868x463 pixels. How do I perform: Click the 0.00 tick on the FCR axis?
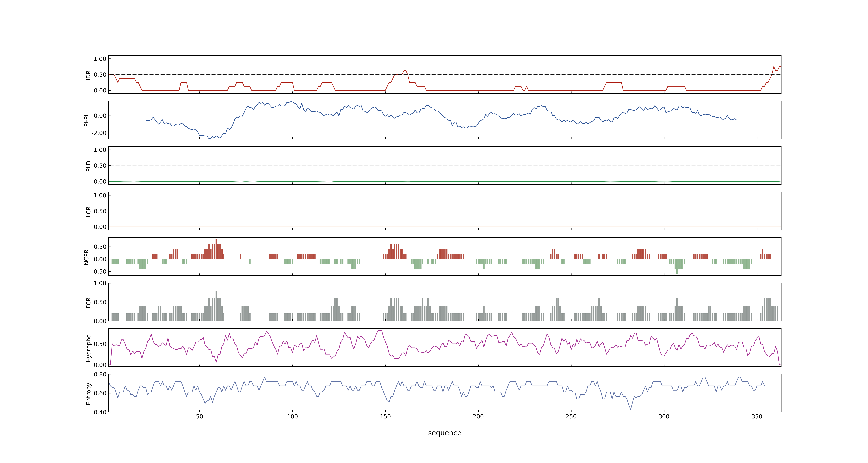(x=100, y=321)
